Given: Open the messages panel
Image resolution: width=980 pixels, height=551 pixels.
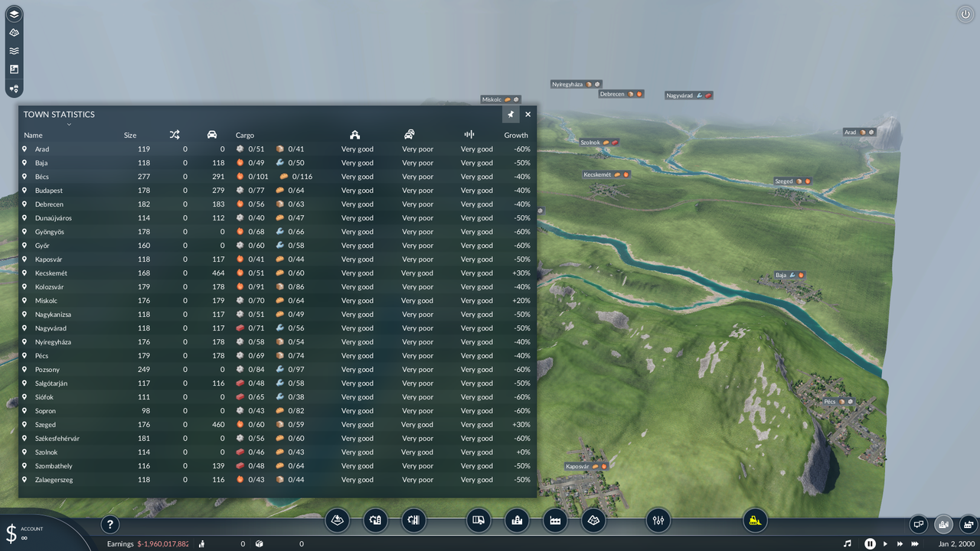Looking at the screenshot, I should click(x=918, y=524).
